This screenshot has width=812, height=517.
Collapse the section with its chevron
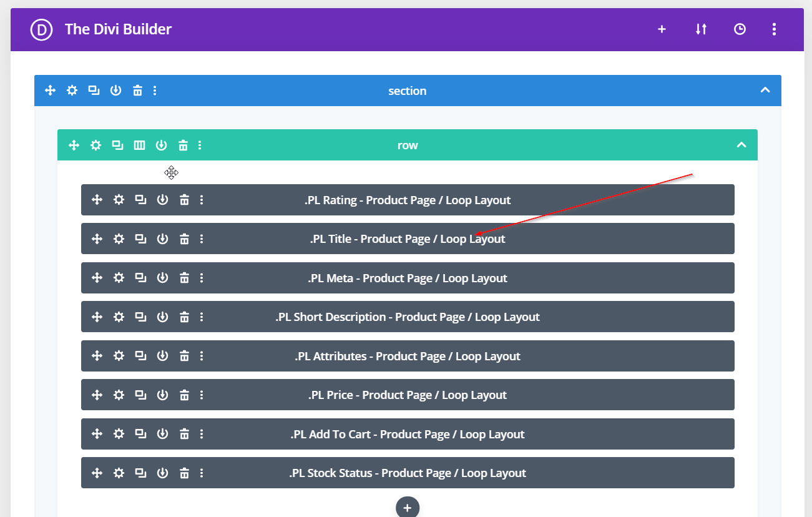coord(765,91)
